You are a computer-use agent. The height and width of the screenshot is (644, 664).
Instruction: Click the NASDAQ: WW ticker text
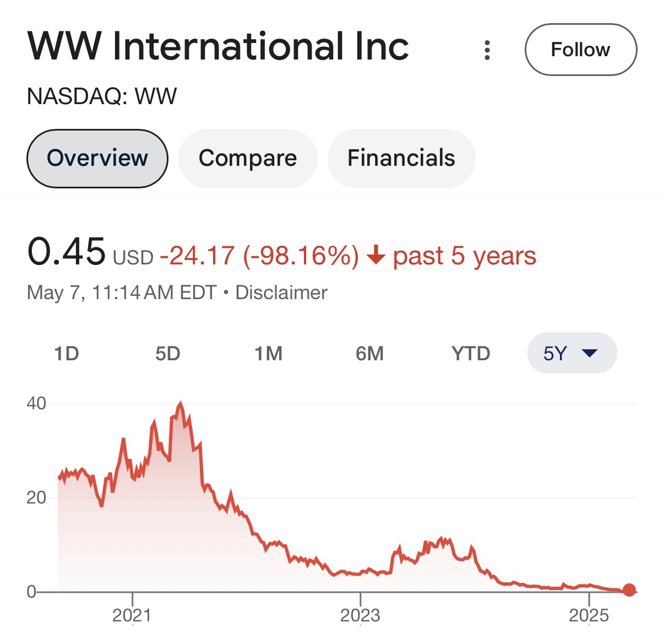pos(102,96)
